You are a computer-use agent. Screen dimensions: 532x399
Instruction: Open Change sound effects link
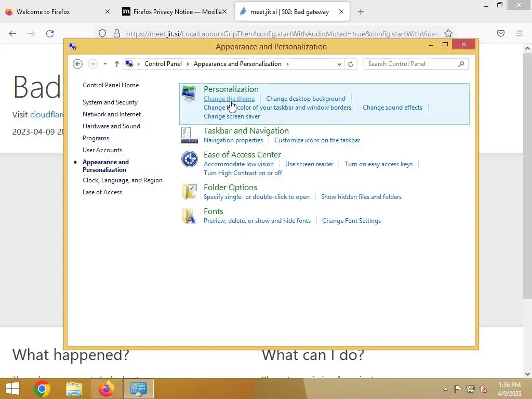tap(393, 107)
